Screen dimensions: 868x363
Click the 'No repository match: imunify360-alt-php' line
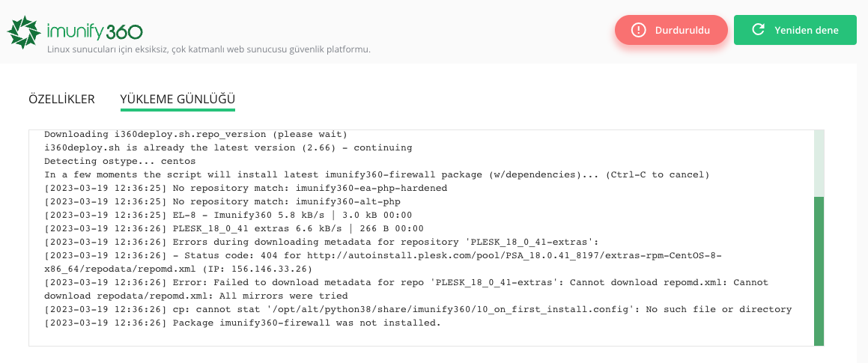[222, 201]
